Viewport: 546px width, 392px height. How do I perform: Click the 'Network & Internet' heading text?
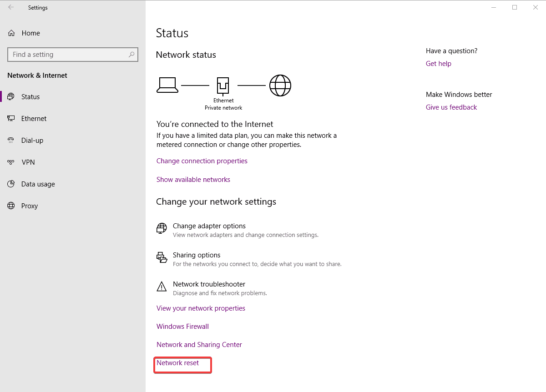pyautogui.click(x=37, y=75)
